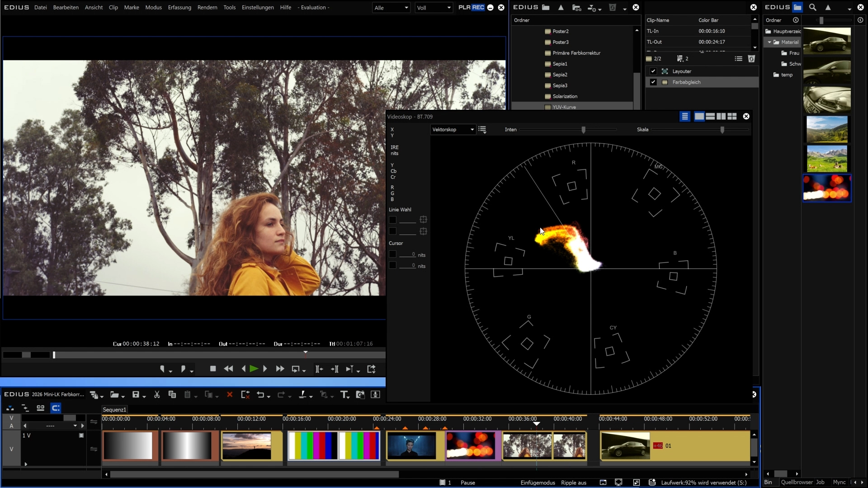The width and height of the screenshot is (868, 488).
Task: Uncheck the Layouter effect checkbox
Action: pos(653,71)
